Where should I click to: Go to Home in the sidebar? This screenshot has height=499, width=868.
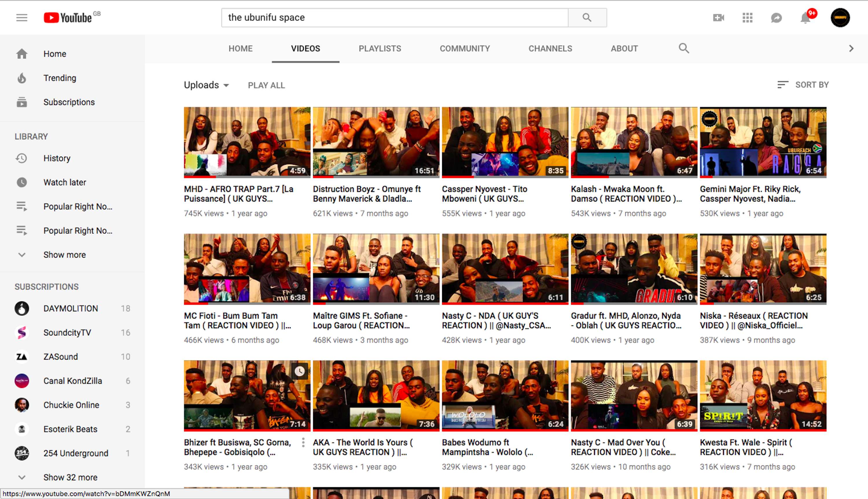pyautogui.click(x=72, y=54)
